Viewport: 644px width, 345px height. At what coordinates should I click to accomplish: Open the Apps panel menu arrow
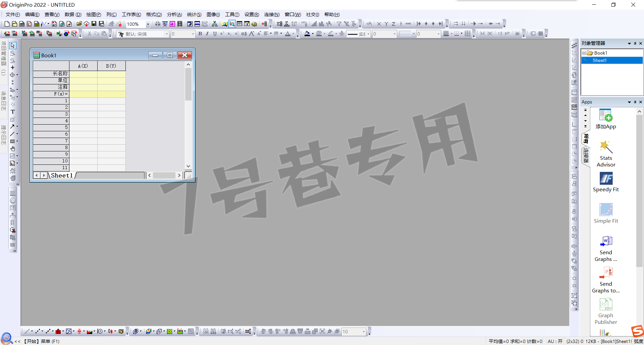[x=629, y=102]
